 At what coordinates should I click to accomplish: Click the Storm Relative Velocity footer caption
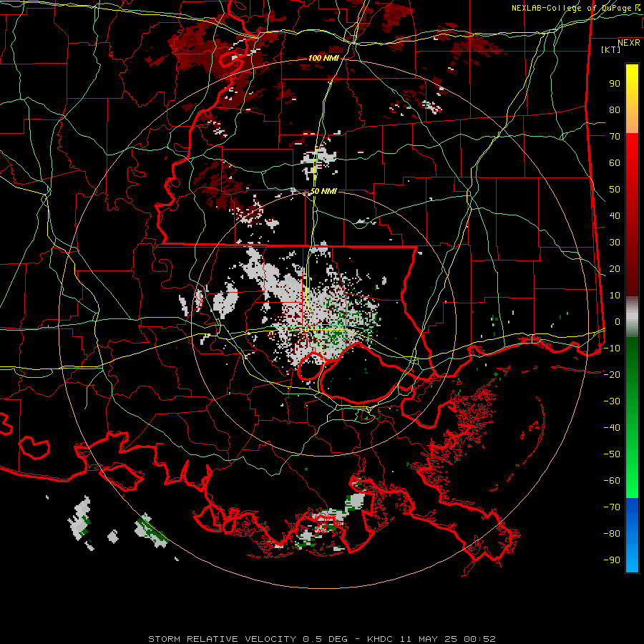tap(321, 639)
